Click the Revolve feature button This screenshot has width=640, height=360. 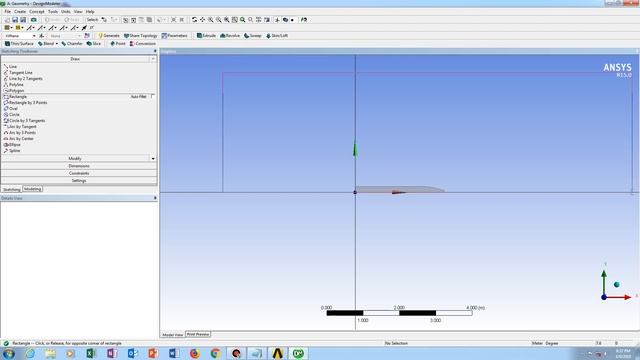point(230,36)
